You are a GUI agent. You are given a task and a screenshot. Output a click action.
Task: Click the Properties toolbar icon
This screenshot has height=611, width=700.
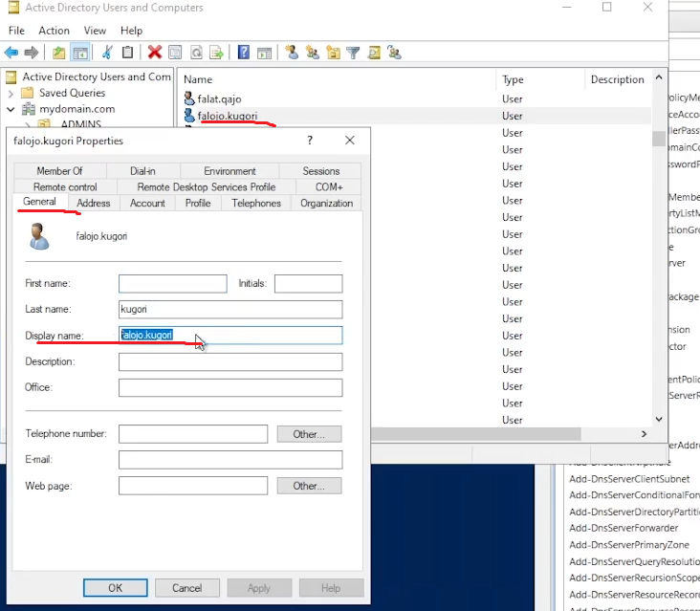coord(175,53)
